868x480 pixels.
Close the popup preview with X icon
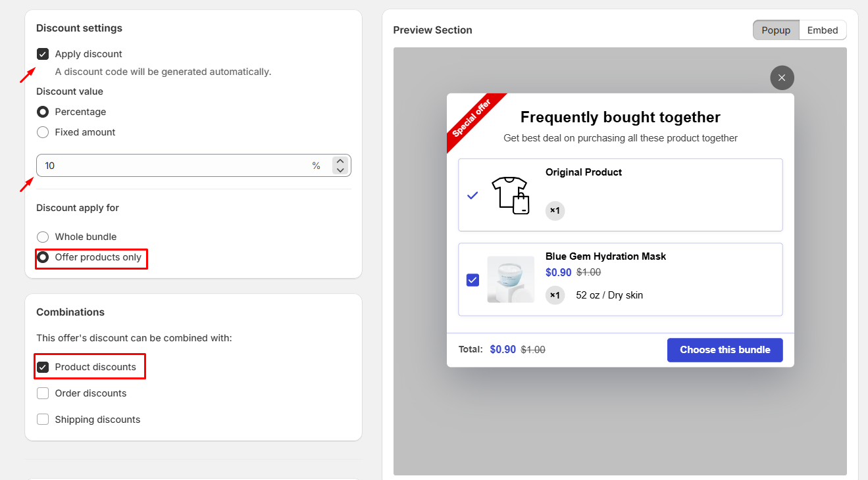(782, 78)
